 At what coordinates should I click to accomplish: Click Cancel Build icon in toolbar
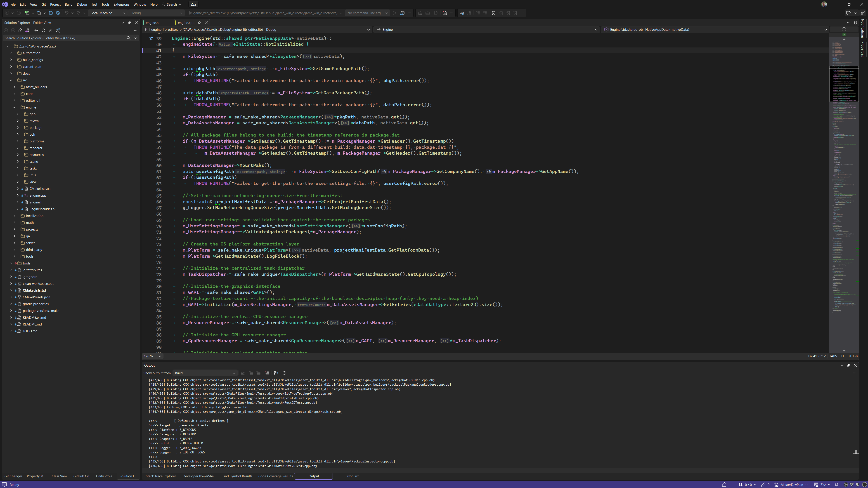click(x=445, y=13)
